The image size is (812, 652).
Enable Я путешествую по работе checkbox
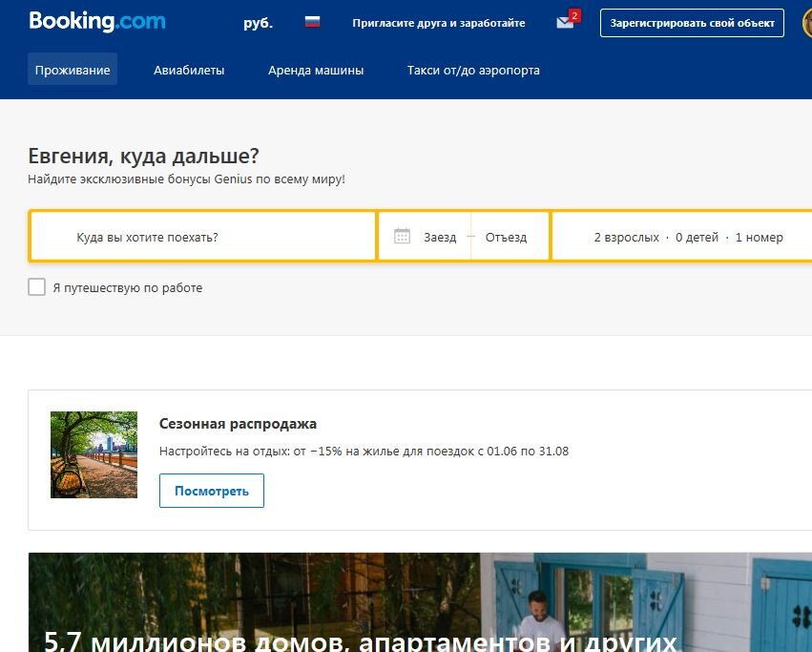37,286
